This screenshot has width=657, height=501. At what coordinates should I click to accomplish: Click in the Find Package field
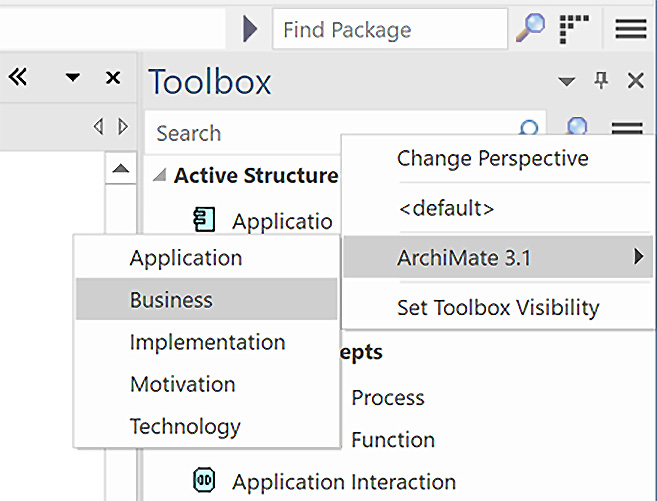(x=390, y=29)
